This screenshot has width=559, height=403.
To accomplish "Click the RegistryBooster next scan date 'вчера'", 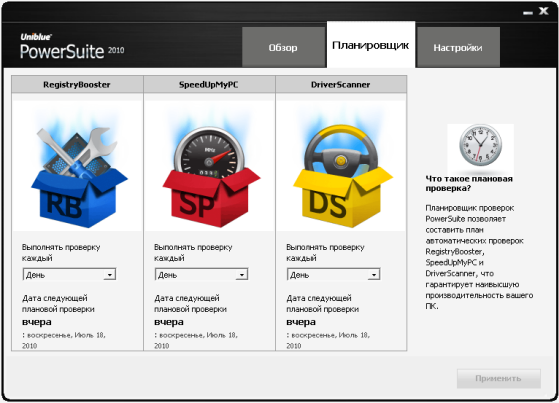I will click(x=37, y=322).
